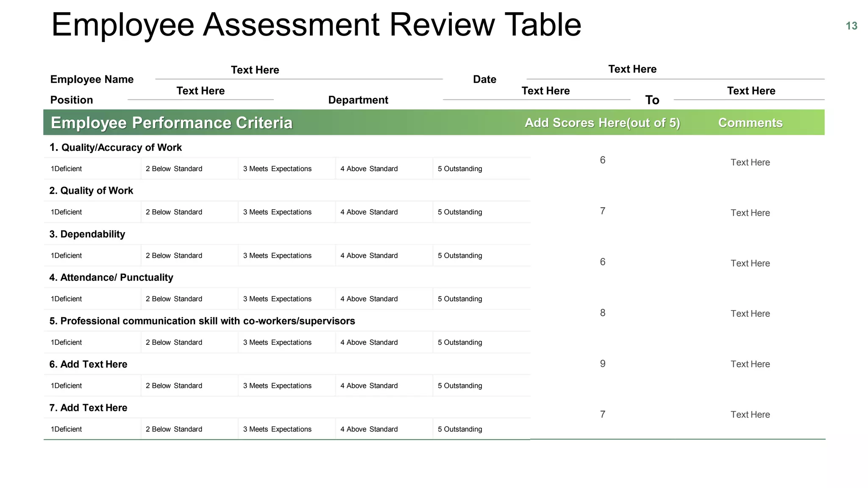Click the 'Employee Name' label

click(x=92, y=79)
